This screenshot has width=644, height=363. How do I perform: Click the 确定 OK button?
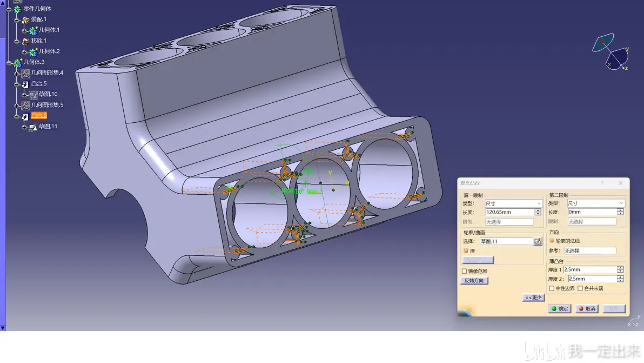point(559,309)
